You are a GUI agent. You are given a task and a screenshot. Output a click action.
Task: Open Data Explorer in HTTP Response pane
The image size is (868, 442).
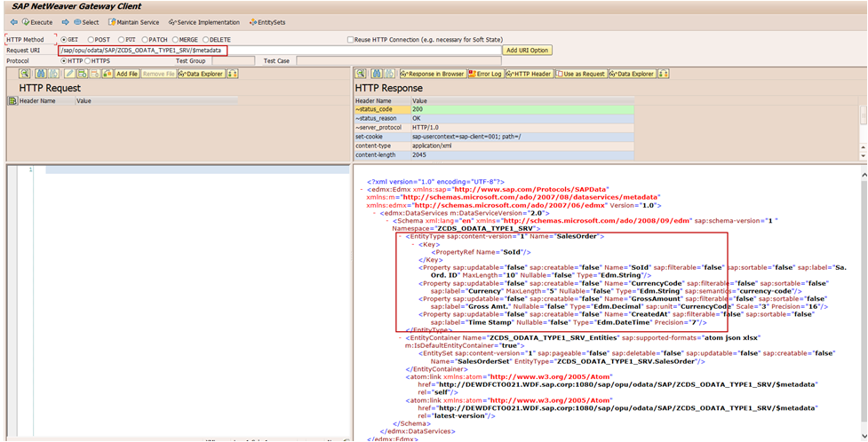click(x=633, y=74)
